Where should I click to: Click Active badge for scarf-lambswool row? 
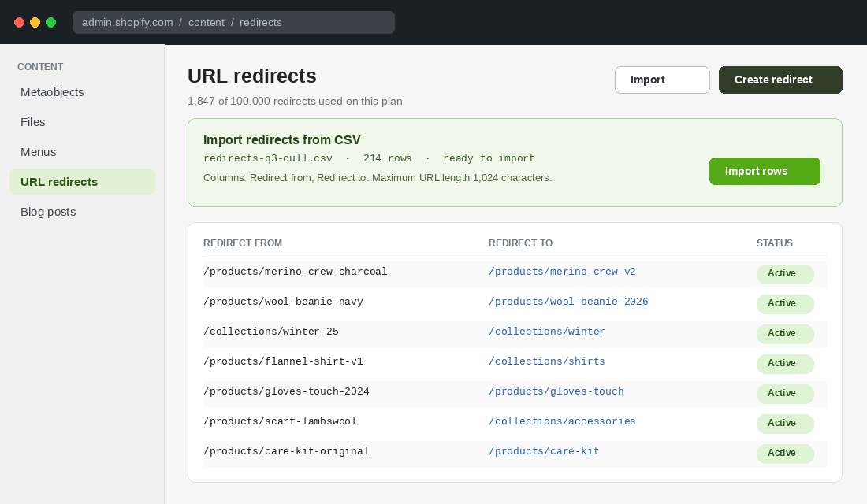tap(785, 423)
